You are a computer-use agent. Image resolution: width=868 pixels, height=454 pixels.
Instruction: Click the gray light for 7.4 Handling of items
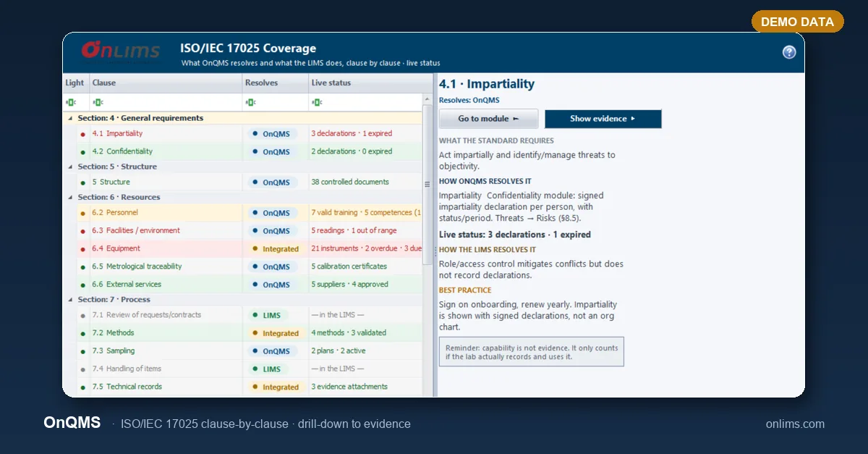[83, 369]
